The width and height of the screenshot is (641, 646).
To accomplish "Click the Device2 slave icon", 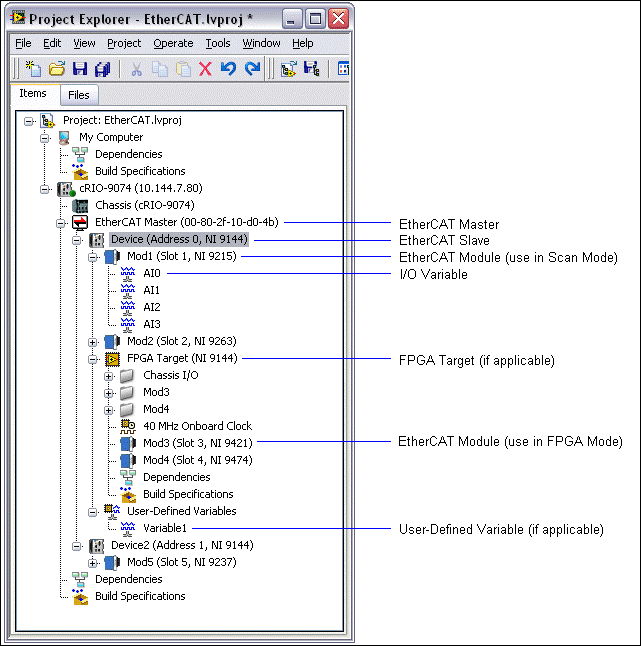I will pyautogui.click(x=96, y=546).
